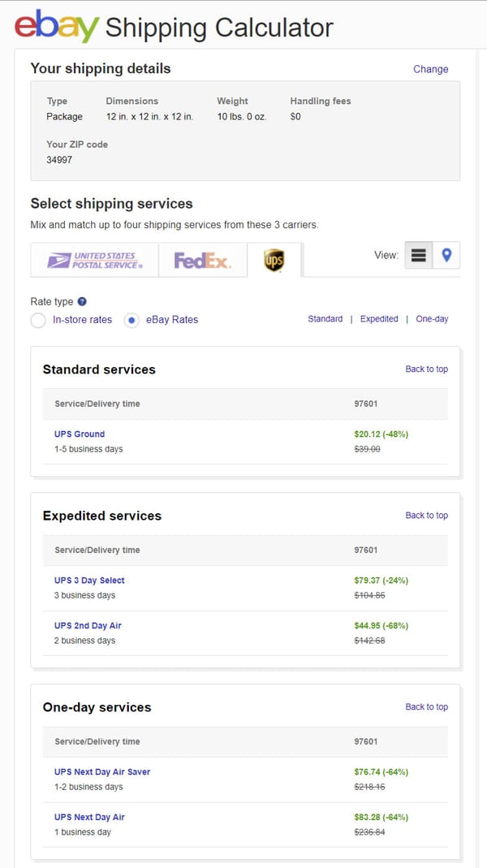Click the Change link for shipping details
Screen dimensions: 487x868
430,69
